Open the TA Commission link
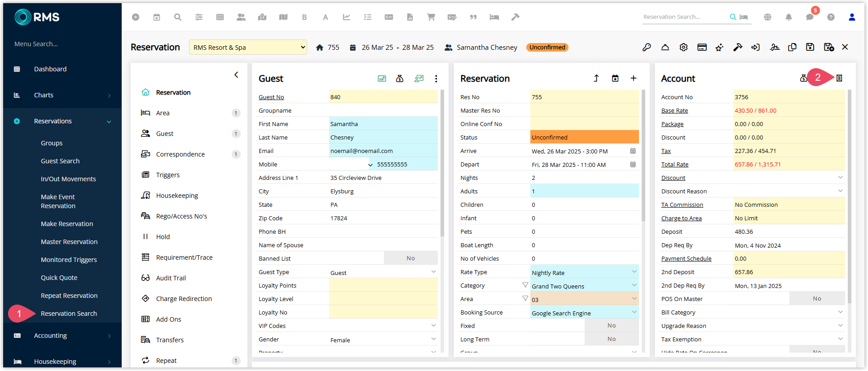This screenshot has height=371, width=868. pos(682,205)
